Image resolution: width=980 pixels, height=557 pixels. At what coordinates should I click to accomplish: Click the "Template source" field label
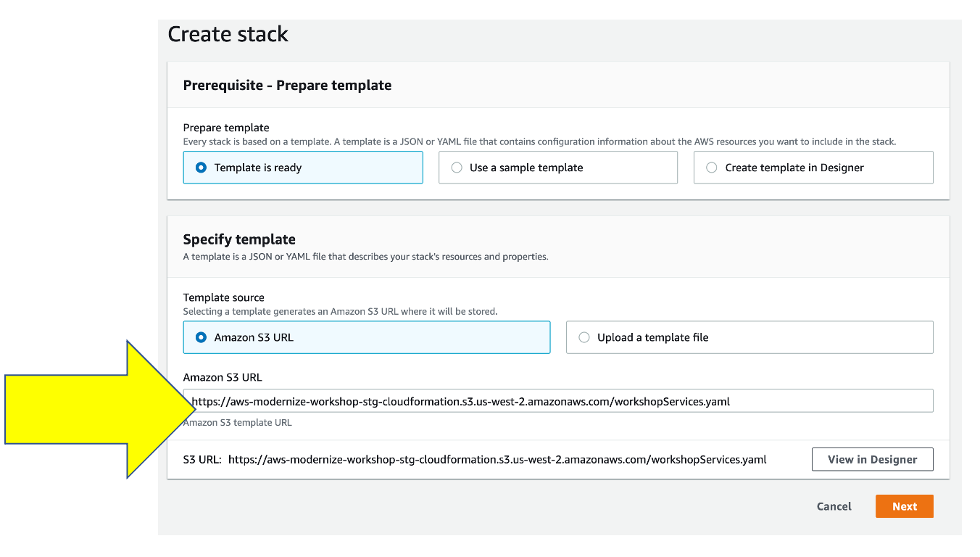(223, 297)
